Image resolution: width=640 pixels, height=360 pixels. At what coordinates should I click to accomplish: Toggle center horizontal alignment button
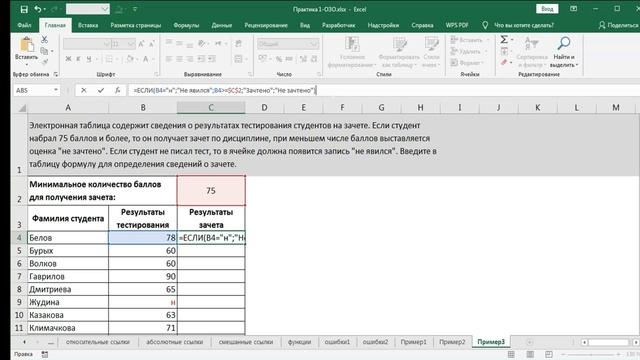tap(179, 59)
